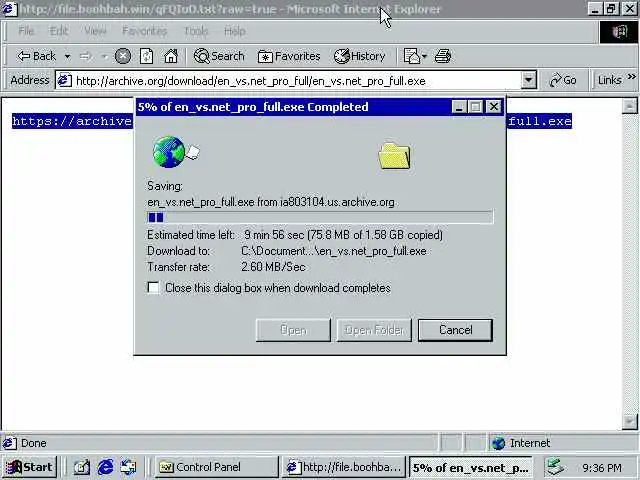This screenshot has width=640, height=480.
Task: Click the 9:36 PM clock
Action: pos(602,467)
